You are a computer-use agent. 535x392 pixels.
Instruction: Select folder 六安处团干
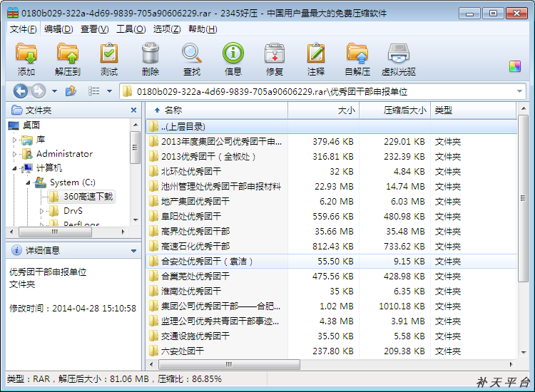(332, 351)
